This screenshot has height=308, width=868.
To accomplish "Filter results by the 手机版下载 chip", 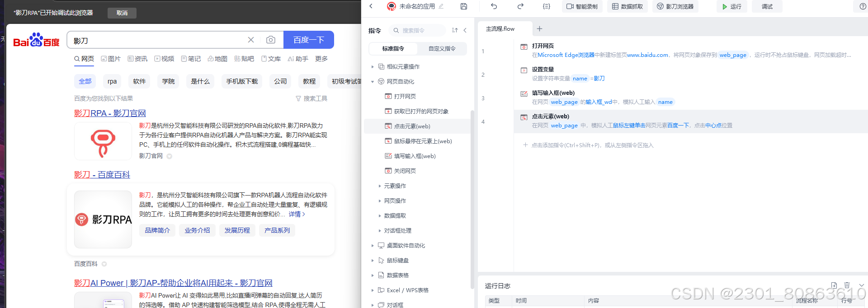I will (242, 81).
